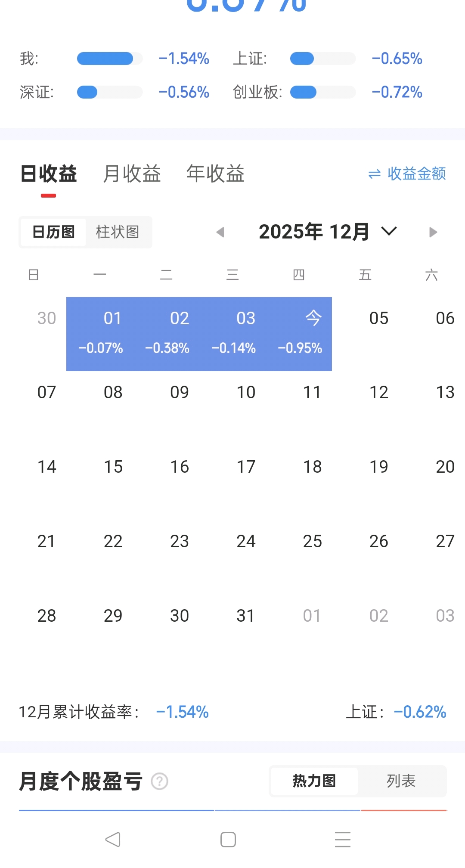This screenshot has width=465, height=868.
Task: Select 热力图 heatmap view
Action: (314, 781)
